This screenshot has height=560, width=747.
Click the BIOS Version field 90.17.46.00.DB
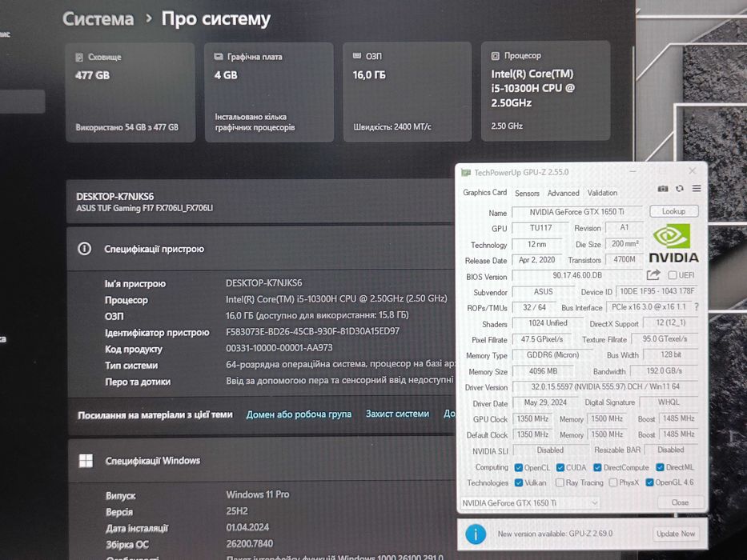(x=577, y=275)
